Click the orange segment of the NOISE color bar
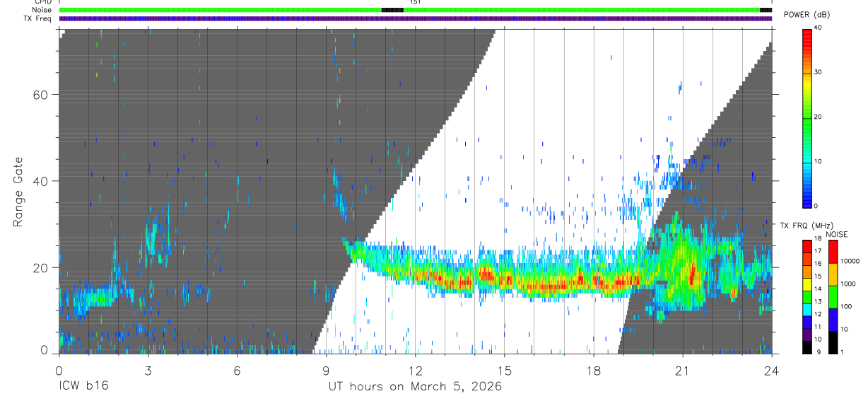868x401 pixels. [833, 274]
